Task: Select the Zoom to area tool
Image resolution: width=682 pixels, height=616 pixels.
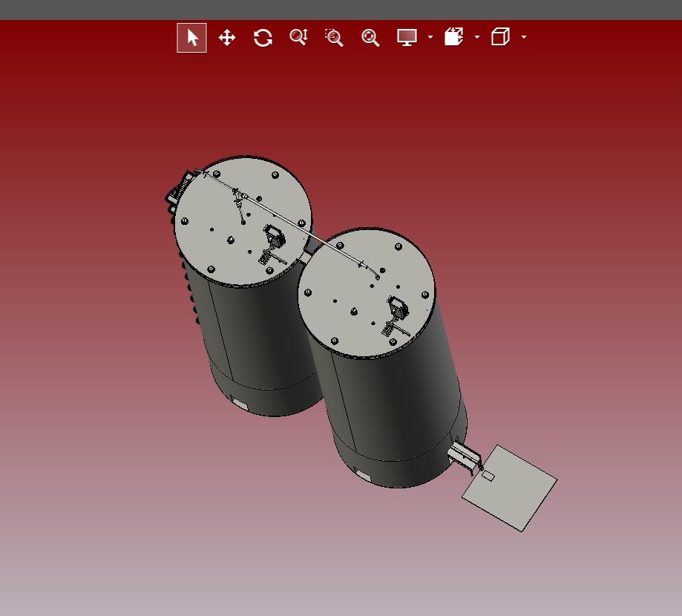Action: pos(335,38)
